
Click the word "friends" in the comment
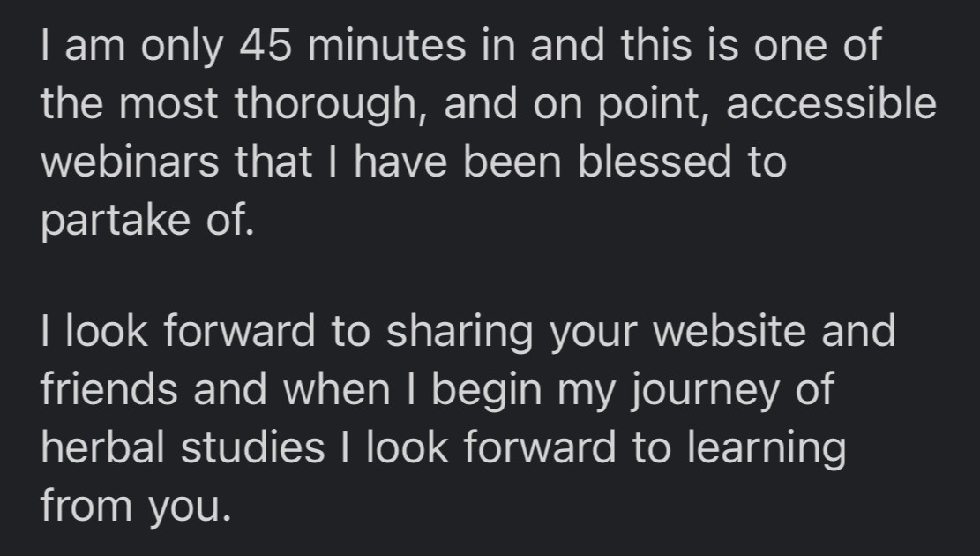point(109,388)
